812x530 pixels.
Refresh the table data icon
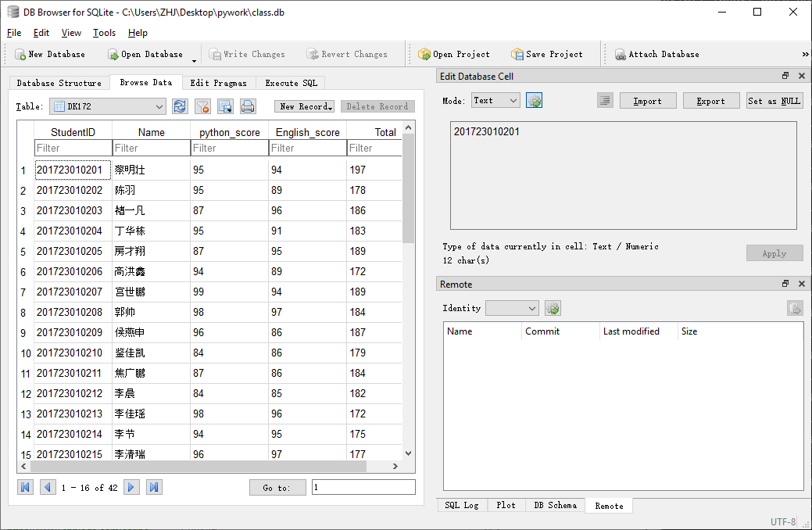[180, 106]
